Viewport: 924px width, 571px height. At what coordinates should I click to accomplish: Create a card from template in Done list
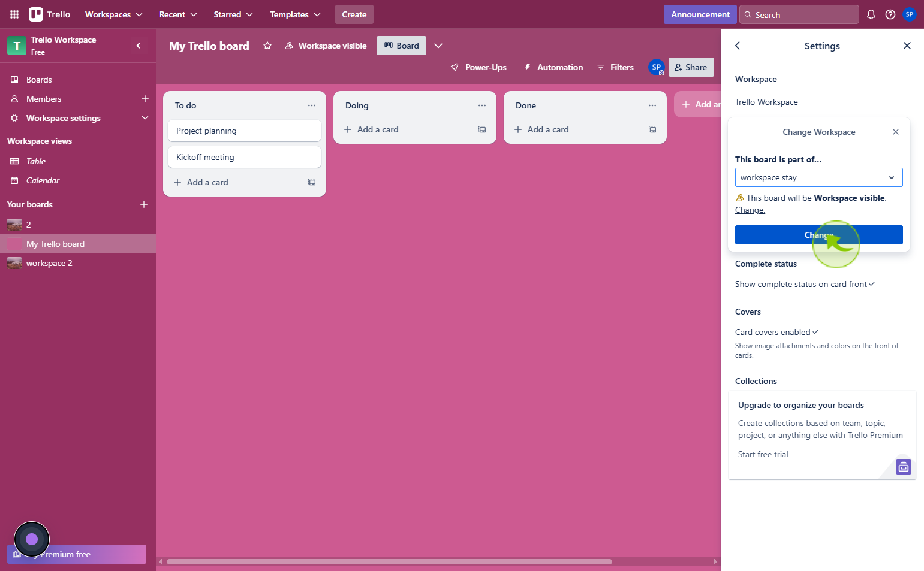[652, 129]
